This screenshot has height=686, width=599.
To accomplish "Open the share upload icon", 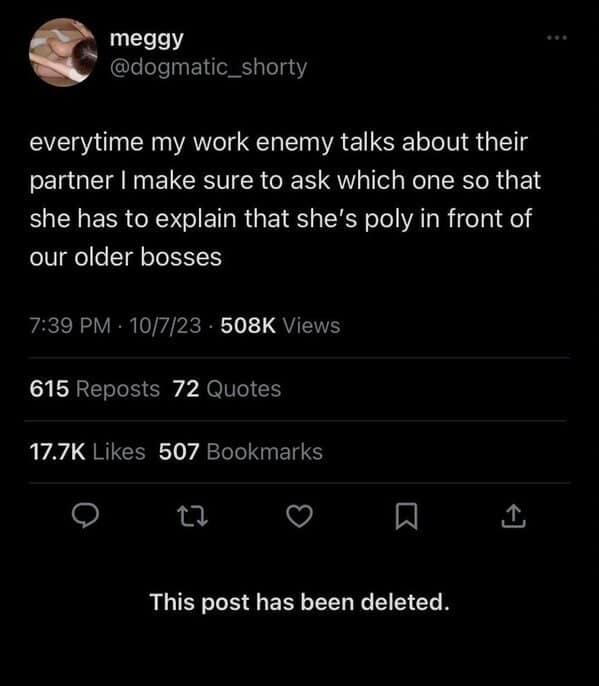I will coord(513,516).
